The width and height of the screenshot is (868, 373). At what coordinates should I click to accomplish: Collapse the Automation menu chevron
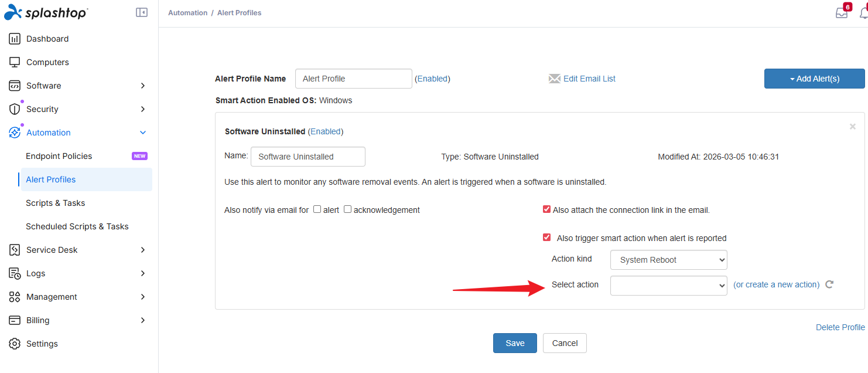tap(143, 133)
